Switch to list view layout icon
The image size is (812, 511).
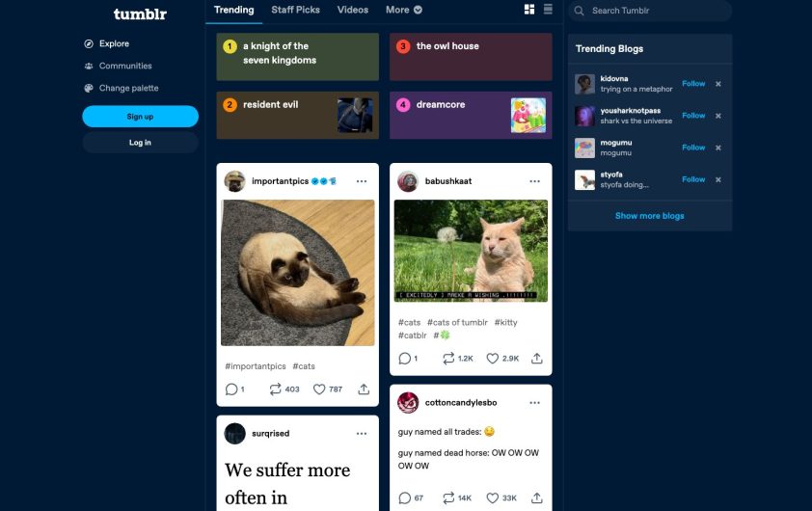click(x=548, y=10)
